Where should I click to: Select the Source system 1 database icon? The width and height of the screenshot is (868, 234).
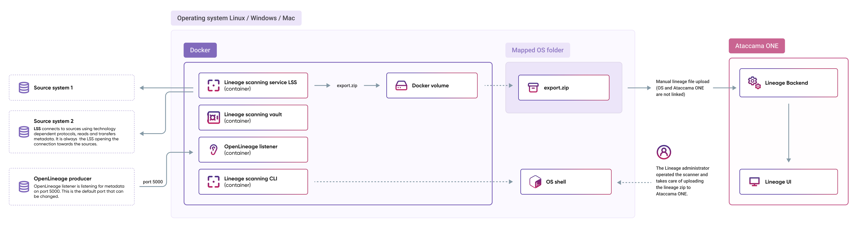(x=24, y=87)
